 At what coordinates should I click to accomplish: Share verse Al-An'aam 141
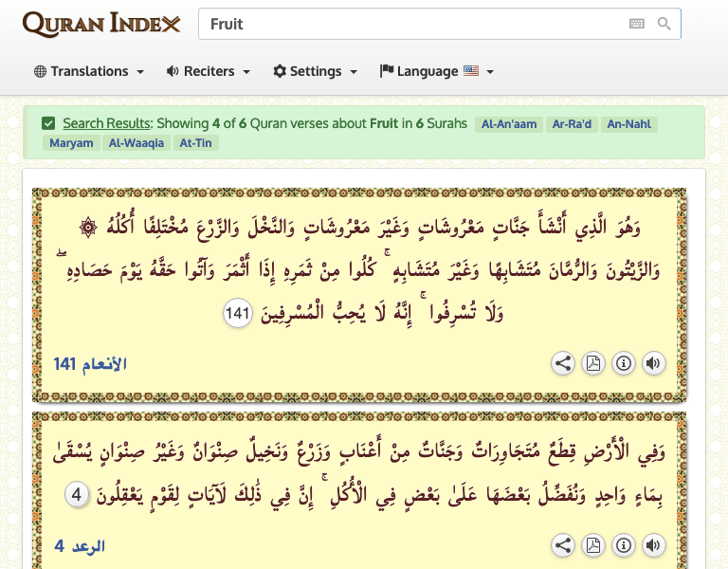[x=563, y=363]
